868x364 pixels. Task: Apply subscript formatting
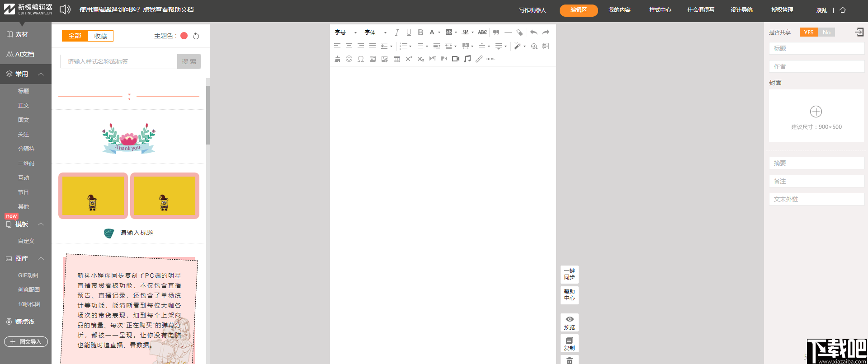click(420, 59)
